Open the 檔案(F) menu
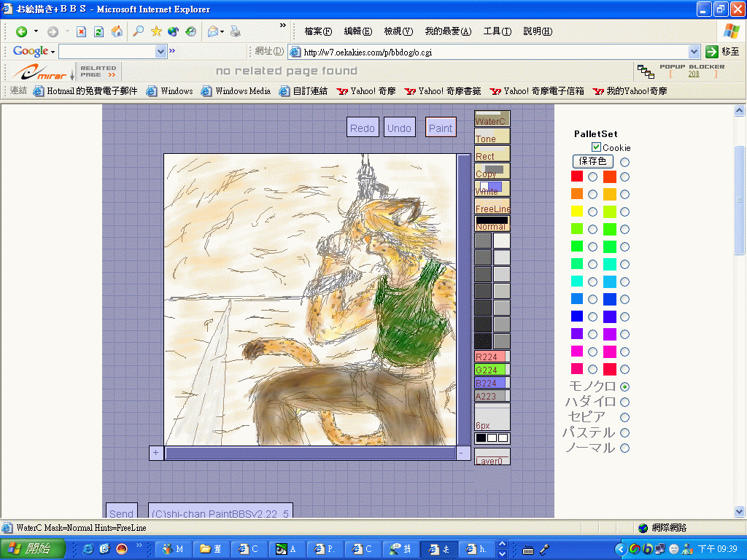 (318, 31)
